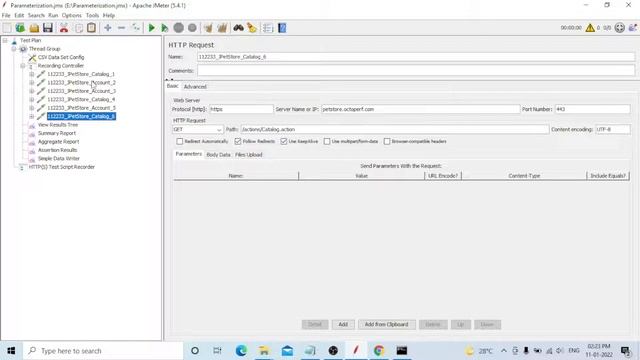Open the File menu
This screenshot has height=360, width=640.
(6, 16)
